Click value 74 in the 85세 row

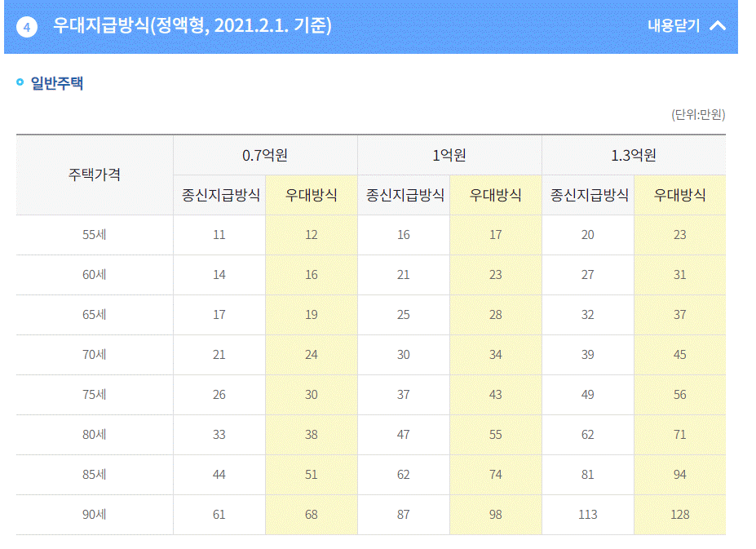pos(496,475)
